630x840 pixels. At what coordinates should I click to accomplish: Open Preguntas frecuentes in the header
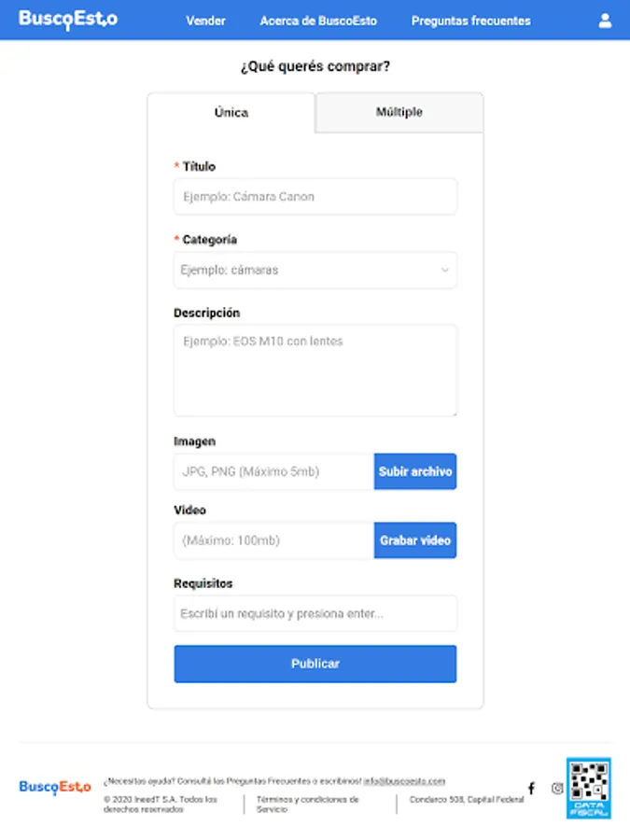[471, 21]
